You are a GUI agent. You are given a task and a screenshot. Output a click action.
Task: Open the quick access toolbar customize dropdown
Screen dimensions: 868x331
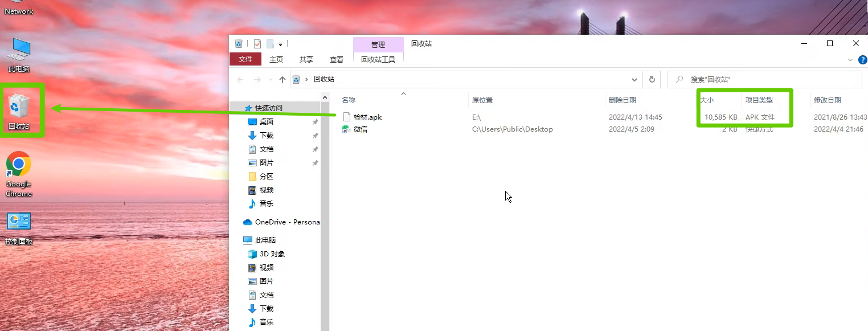(x=281, y=44)
